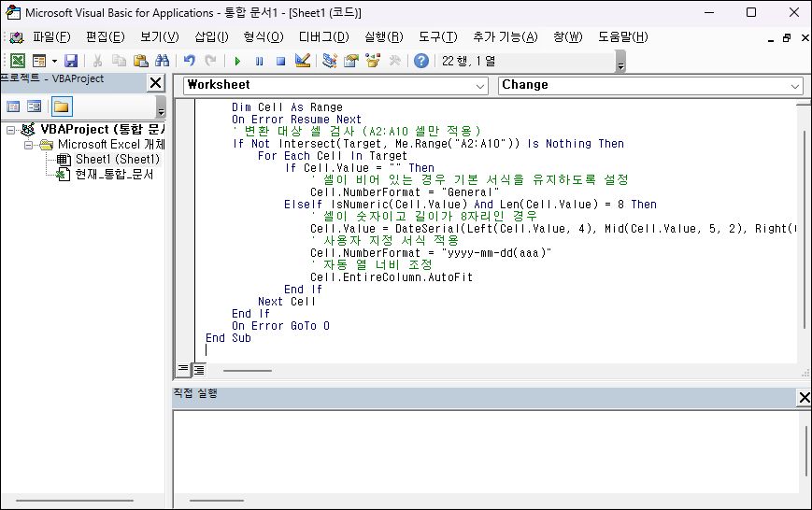The image size is (812, 510).
Task: Click the Redo arrow icon
Action: tap(210, 61)
